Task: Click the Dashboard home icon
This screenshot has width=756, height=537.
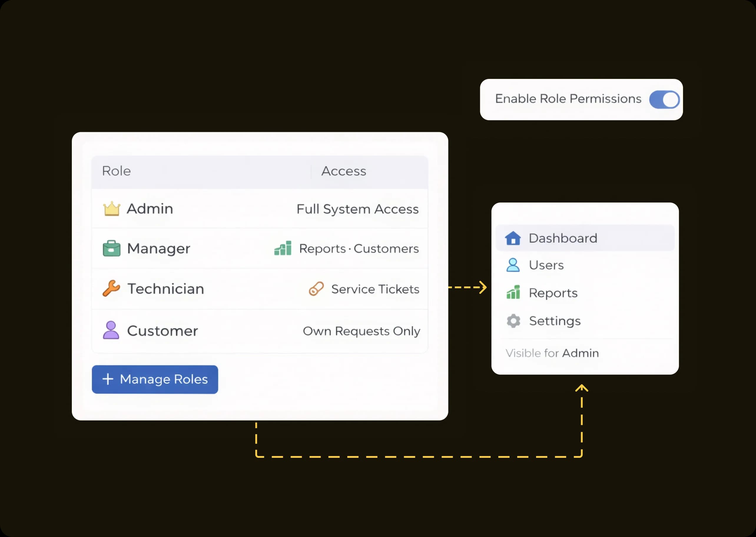Action: (513, 238)
